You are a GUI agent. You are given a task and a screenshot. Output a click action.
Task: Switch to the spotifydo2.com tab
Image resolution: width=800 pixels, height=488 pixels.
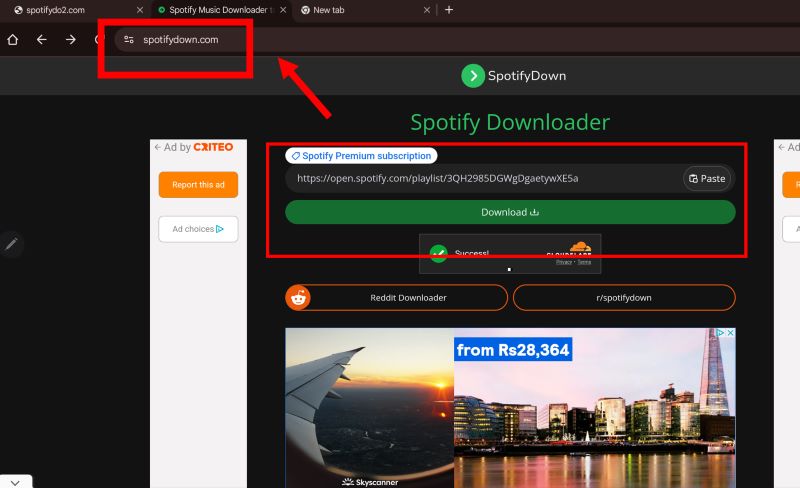(x=55, y=10)
